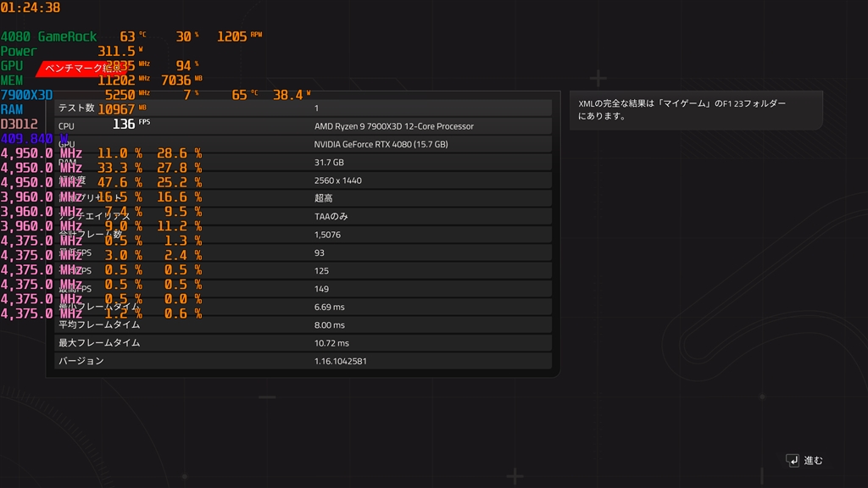Click the バージョン row label
Screen dimensions: 868x488
(x=81, y=361)
